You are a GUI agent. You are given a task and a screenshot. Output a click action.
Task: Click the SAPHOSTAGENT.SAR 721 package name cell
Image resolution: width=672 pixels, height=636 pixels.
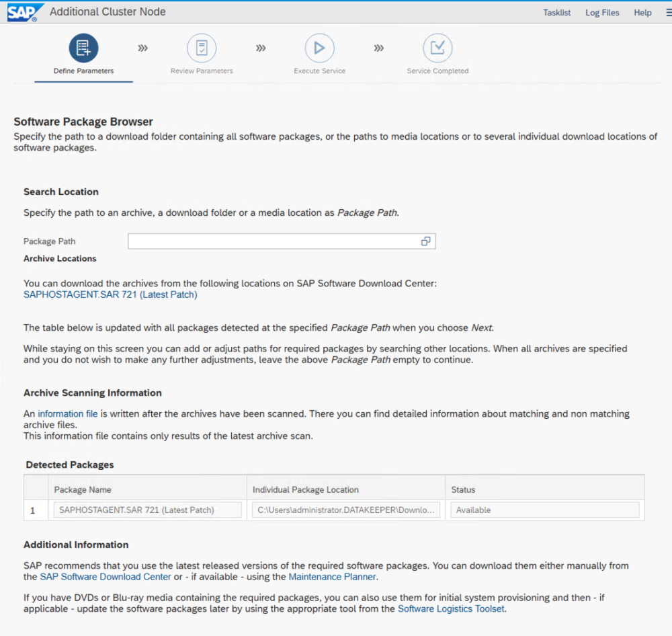pyautogui.click(x=147, y=510)
